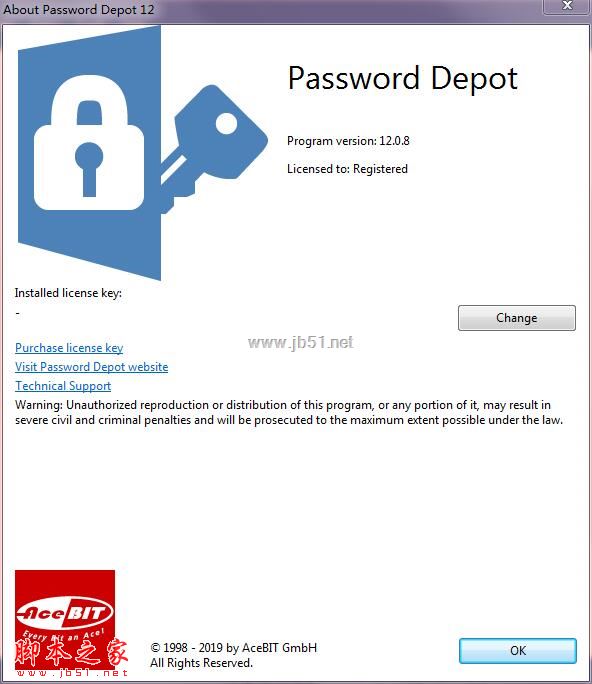Image resolution: width=592 pixels, height=684 pixels.
Task: Confirm the dialog with the OK button
Action: tap(518, 650)
